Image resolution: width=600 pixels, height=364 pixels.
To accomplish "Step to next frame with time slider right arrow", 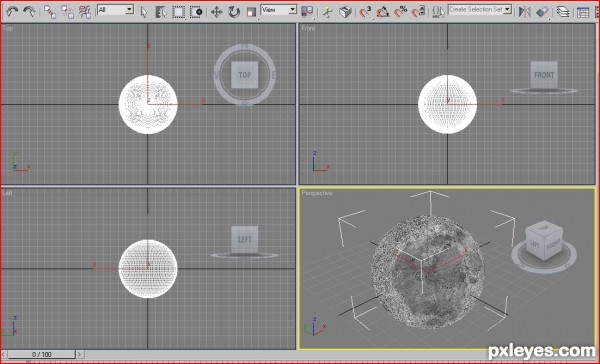I will (x=80, y=354).
